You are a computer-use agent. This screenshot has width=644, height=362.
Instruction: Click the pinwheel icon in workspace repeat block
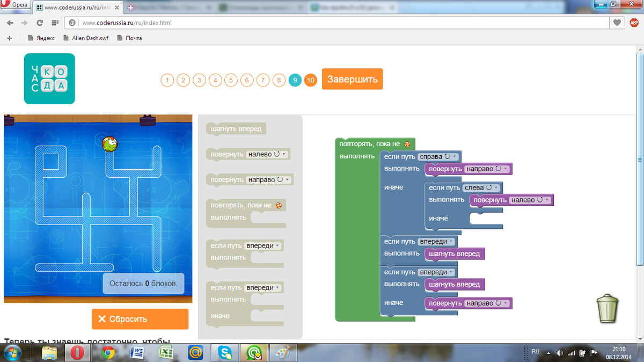407,144
